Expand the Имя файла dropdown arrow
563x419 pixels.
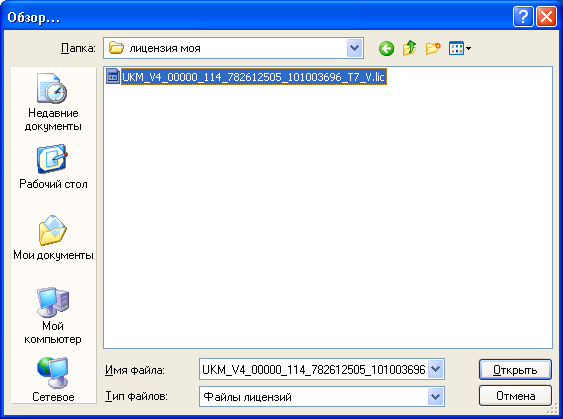pyautogui.click(x=435, y=369)
